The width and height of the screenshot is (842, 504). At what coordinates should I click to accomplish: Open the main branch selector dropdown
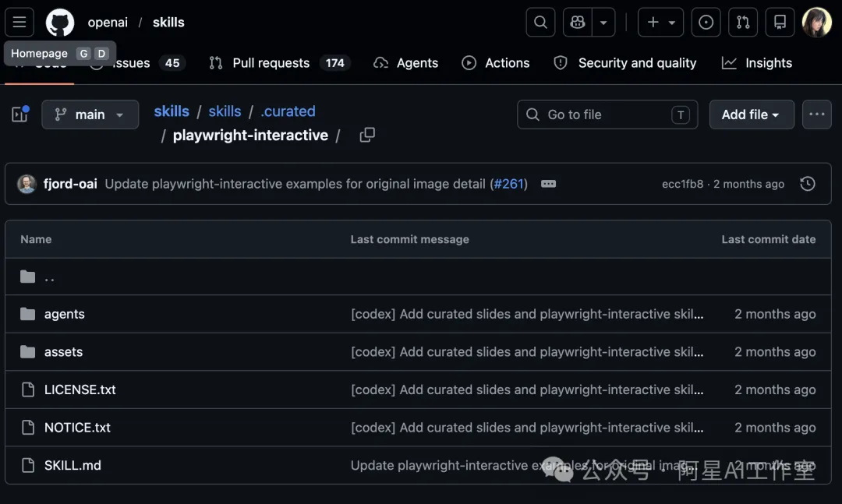click(x=90, y=115)
